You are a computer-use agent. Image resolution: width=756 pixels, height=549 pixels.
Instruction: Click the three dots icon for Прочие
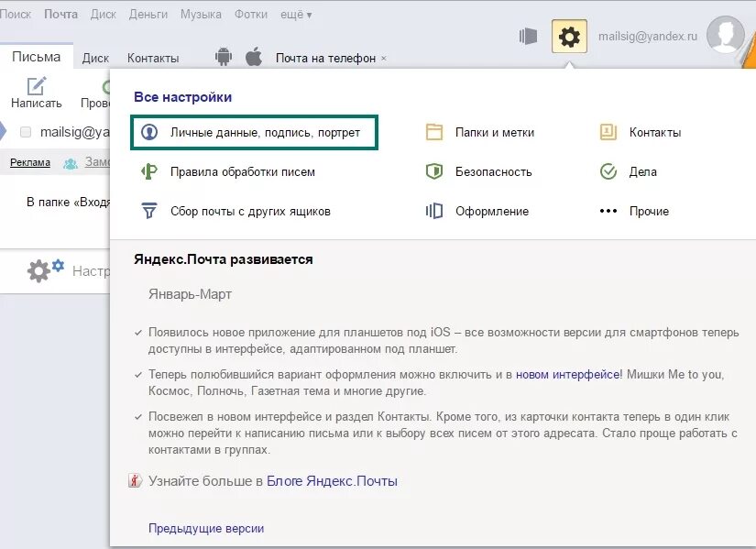(x=608, y=211)
